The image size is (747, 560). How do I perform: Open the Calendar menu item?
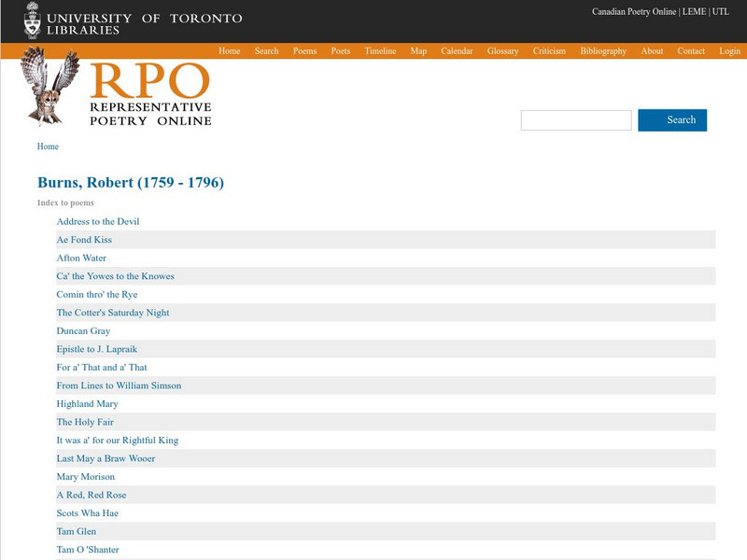pyautogui.click(x=457, y=51)
